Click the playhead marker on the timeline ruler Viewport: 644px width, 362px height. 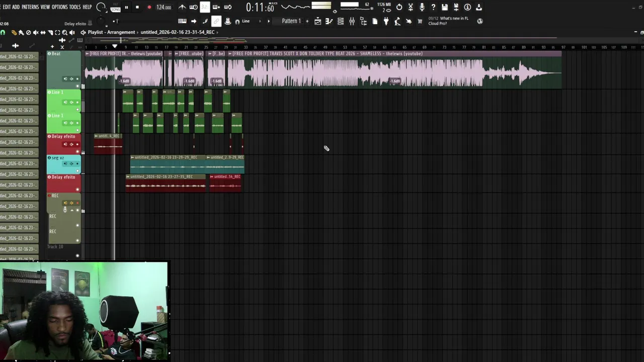point(115,46)
